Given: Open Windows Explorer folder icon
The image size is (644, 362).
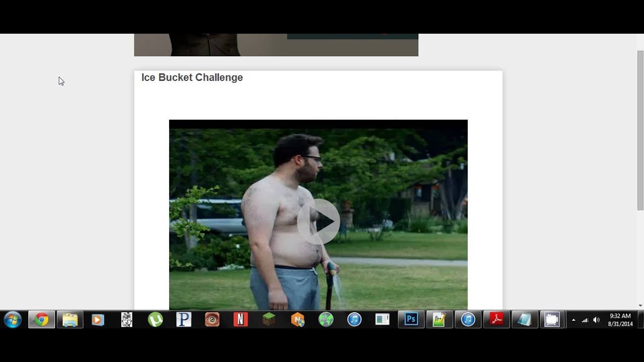Looking at the screenshot, I should pyautogui.click(x=70, y=320).
